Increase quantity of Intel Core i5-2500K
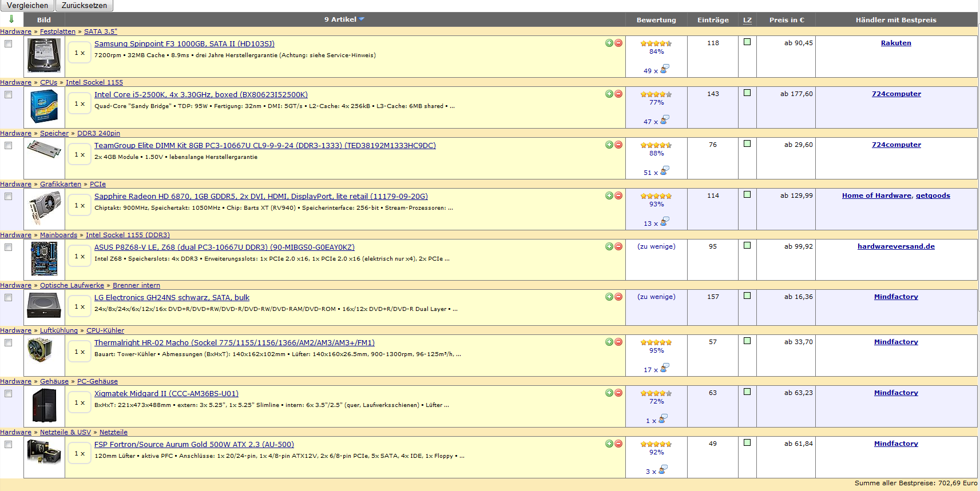980x491 pixels. click(609, 94)
